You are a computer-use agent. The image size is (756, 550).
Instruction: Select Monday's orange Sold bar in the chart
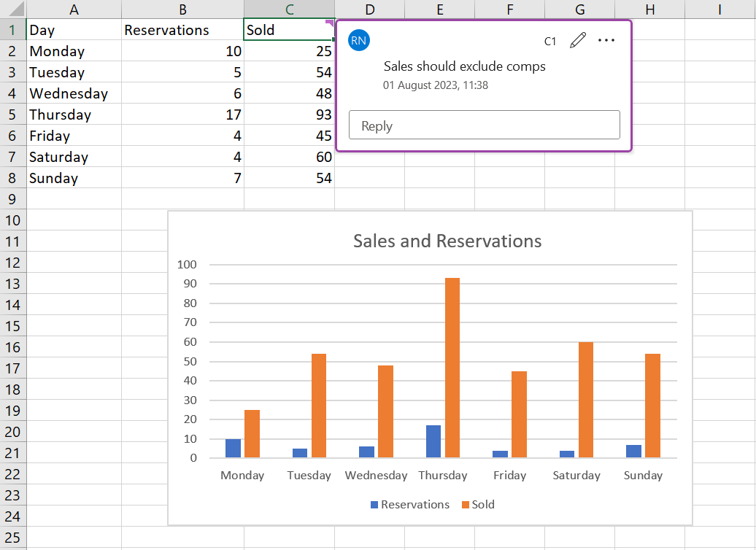pyautogui.click(x=252, y=434)
